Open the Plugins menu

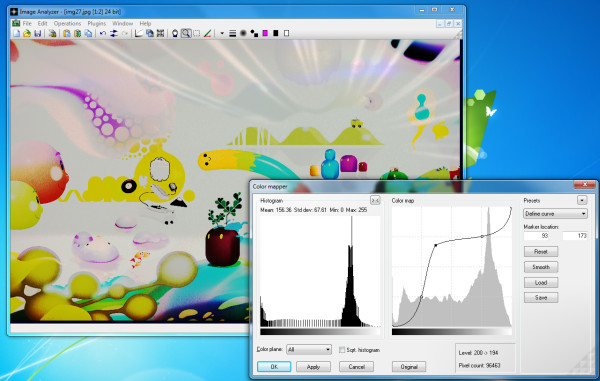click(x=96, y=23)
